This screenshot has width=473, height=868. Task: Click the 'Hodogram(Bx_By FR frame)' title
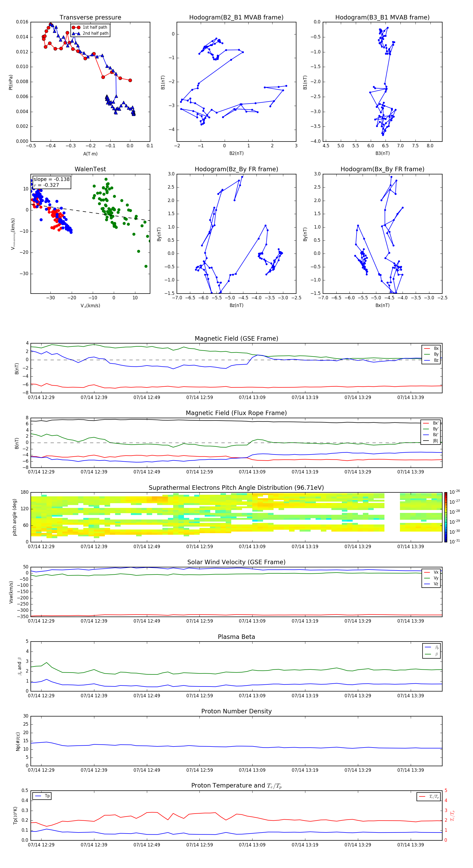click(x=382, y=169)
